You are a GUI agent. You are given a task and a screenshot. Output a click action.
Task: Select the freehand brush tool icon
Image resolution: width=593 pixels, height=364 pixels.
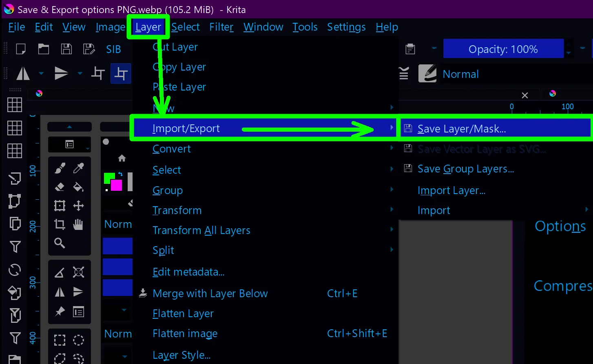pos(60,168)
